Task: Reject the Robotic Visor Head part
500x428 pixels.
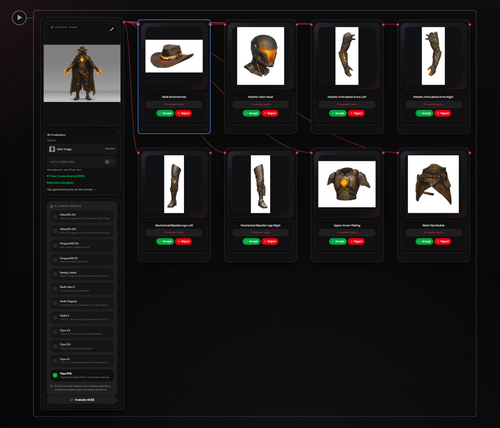Action: click(x=270, y=113)
